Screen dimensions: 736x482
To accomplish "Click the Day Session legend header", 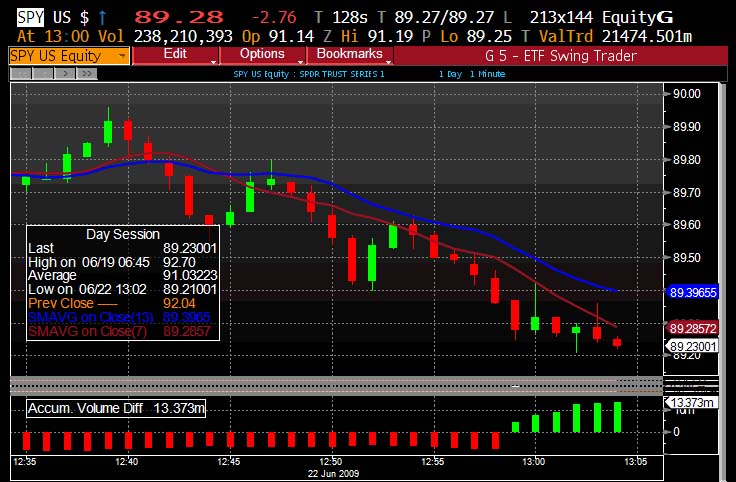I will point(123,234).
